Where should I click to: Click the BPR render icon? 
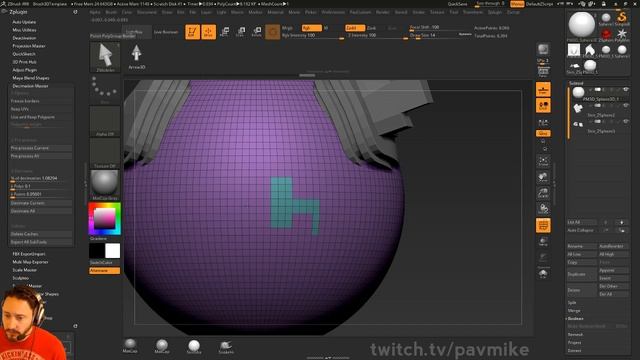tap(543, 50)
